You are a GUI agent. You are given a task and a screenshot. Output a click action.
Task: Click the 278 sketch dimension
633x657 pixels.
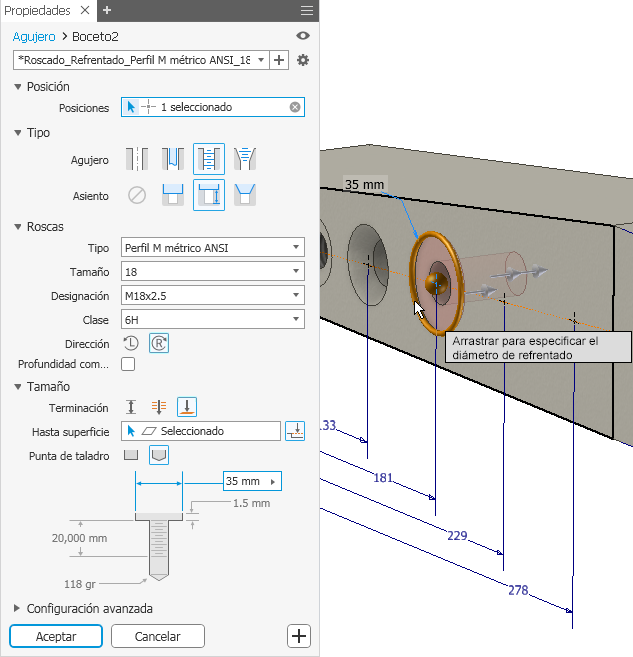click(518, 590)
